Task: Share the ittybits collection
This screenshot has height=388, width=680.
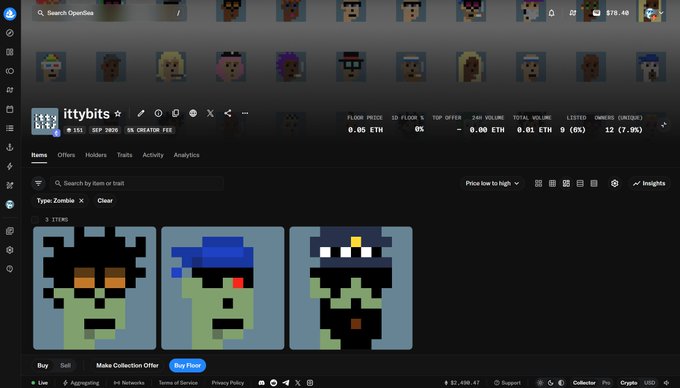Action: tap(228, 113)
